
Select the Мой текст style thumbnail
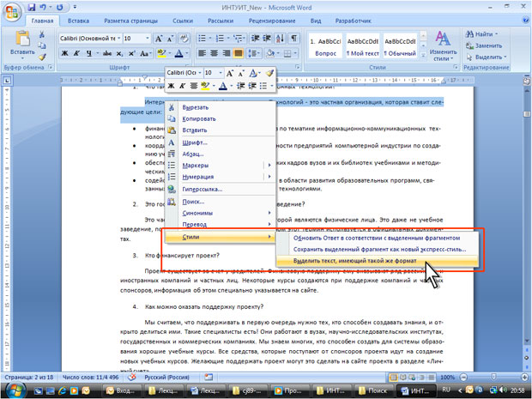[362, 47]
